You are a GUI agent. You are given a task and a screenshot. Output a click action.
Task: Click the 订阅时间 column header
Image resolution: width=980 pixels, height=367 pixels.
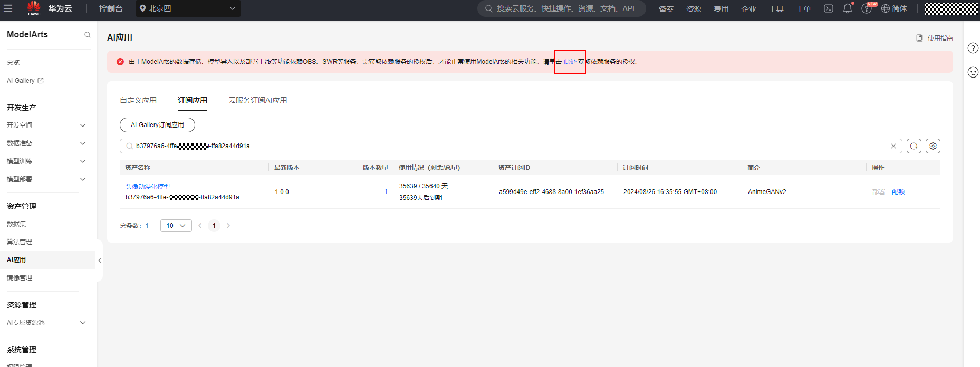point(636,168)
